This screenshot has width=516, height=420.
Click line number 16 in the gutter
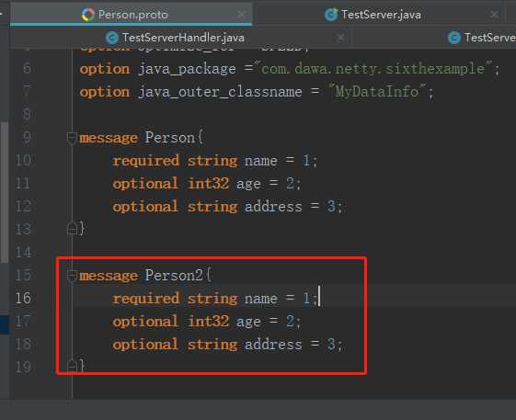23,298
